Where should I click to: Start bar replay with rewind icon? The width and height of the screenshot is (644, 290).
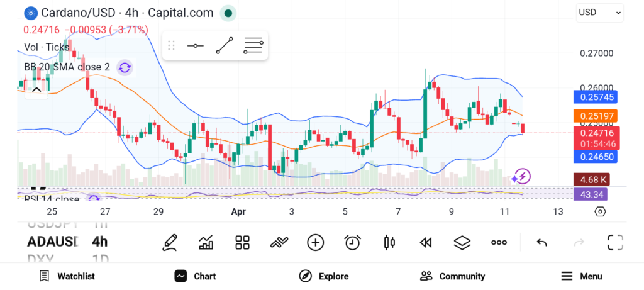click(426, 242)
